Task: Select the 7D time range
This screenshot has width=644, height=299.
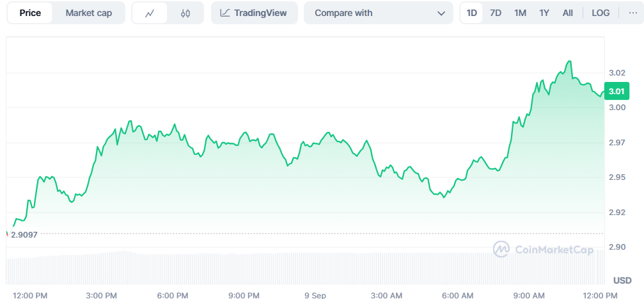Action: click(496, 13)
